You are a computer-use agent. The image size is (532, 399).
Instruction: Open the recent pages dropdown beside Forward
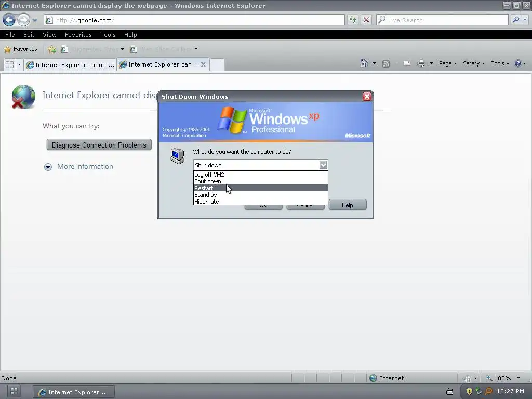pos(35,20)
